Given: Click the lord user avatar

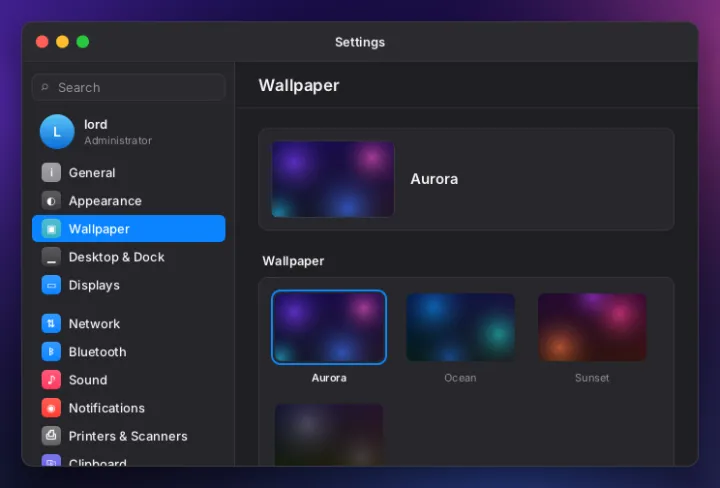Looking at the screenshot, I should [x=57, y=132].
